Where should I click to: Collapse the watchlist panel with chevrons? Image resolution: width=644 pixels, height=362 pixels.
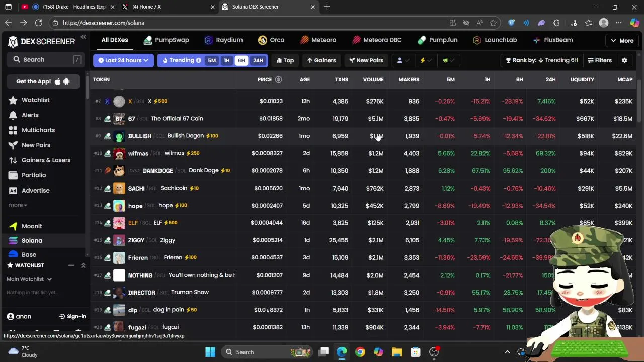click(x=83, y=265)
